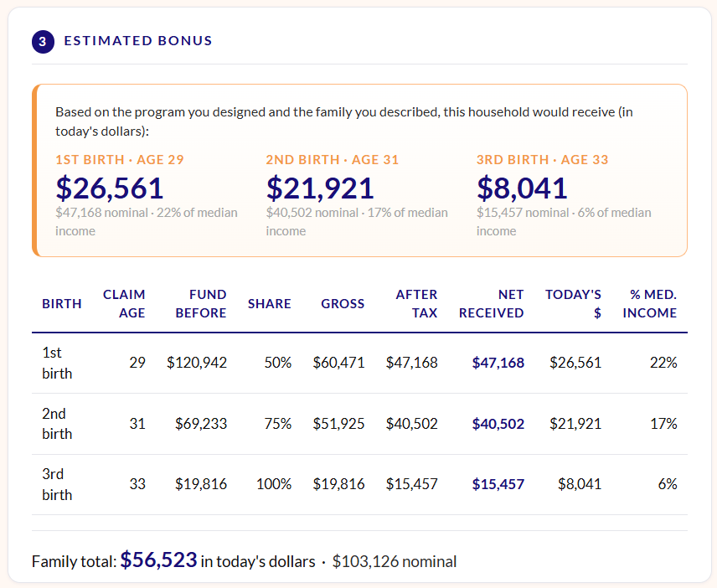717x588 pixels.
Task: Select the Today's $ column header
Action: pyautogui.click(x=573, y=303)
